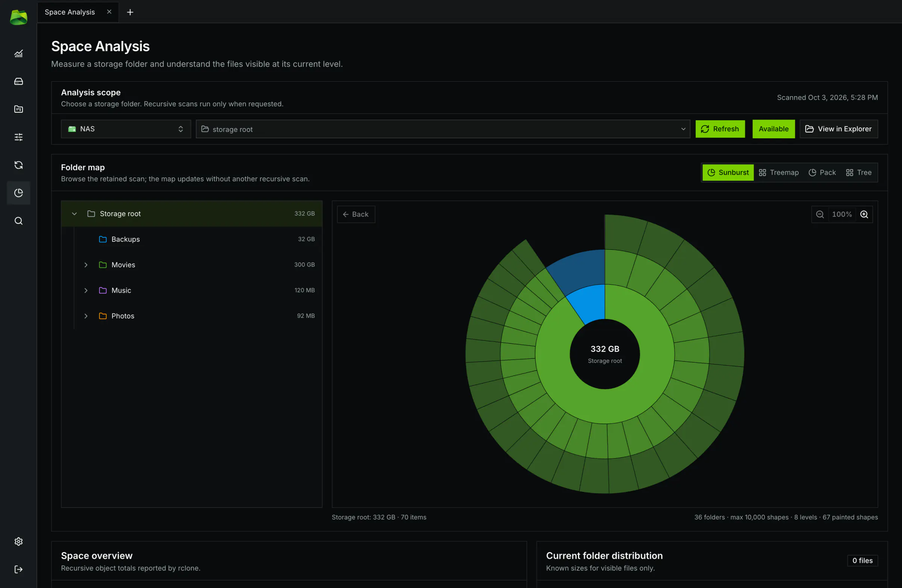Select the Backups row in folder tree

pos(192,239)
